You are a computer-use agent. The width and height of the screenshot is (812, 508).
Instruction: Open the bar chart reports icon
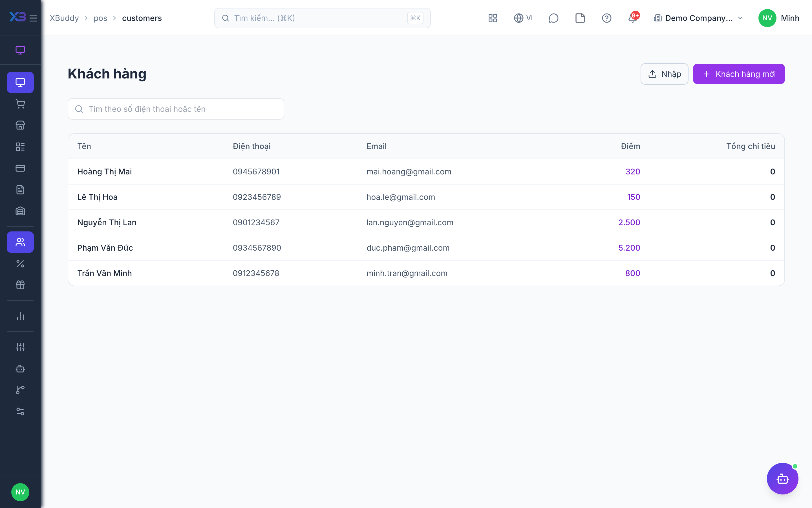point(20,316)
